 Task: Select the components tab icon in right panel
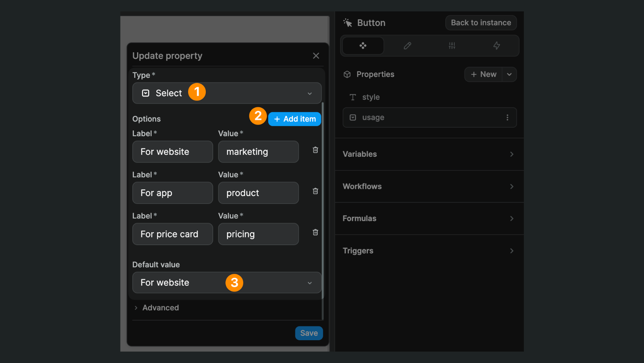(362, 46)
